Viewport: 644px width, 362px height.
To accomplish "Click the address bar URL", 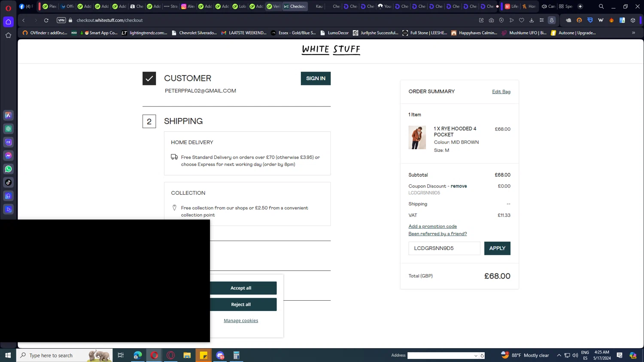I will coord(109,20).
